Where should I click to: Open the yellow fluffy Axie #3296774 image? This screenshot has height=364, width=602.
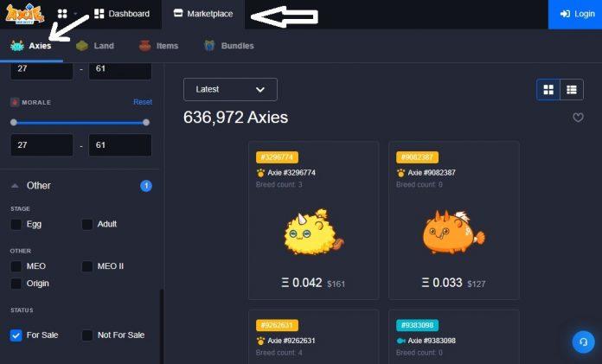(x=314, y=233)
